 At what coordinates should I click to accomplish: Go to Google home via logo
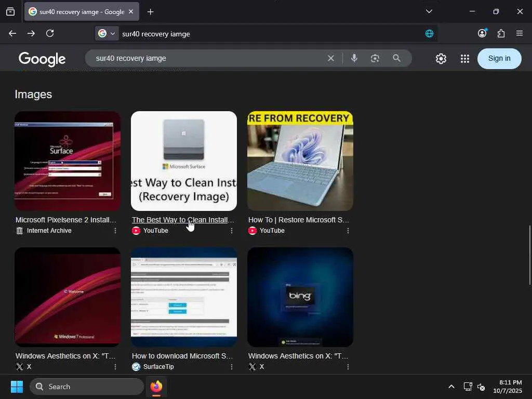tap(42, 59)
